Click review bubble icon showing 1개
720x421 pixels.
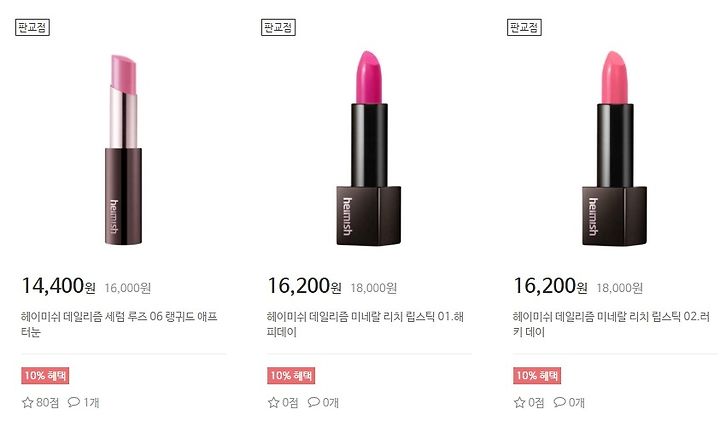pos(73,402)
